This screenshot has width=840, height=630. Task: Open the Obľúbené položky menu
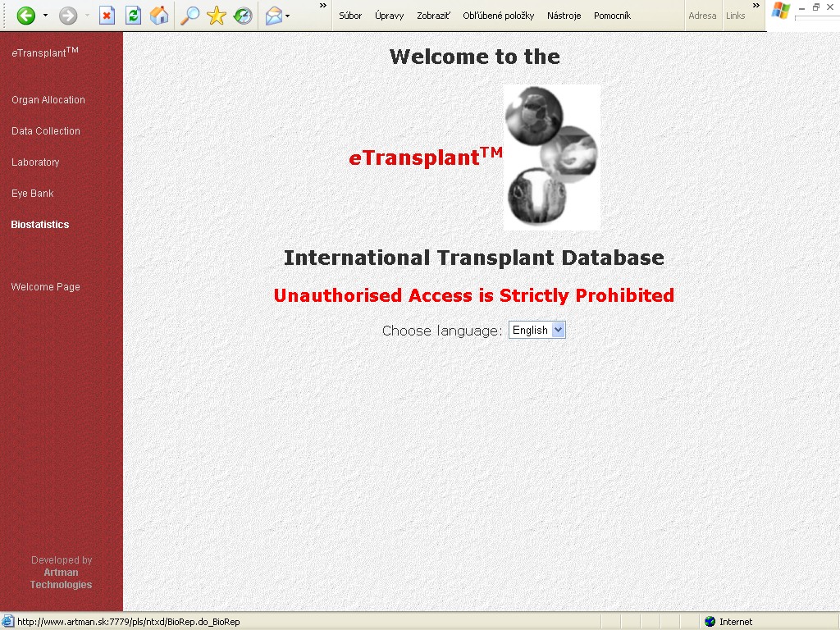click(498, 16)
